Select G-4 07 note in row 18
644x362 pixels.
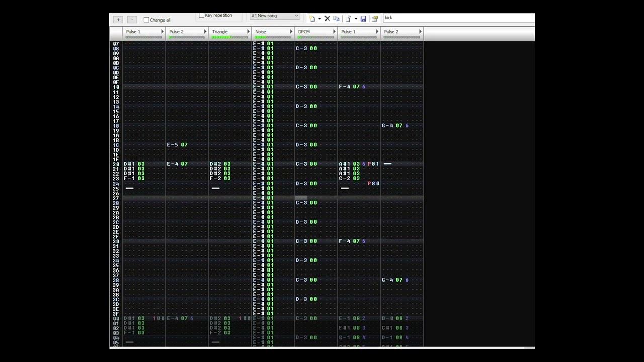[x=392, y=126]
